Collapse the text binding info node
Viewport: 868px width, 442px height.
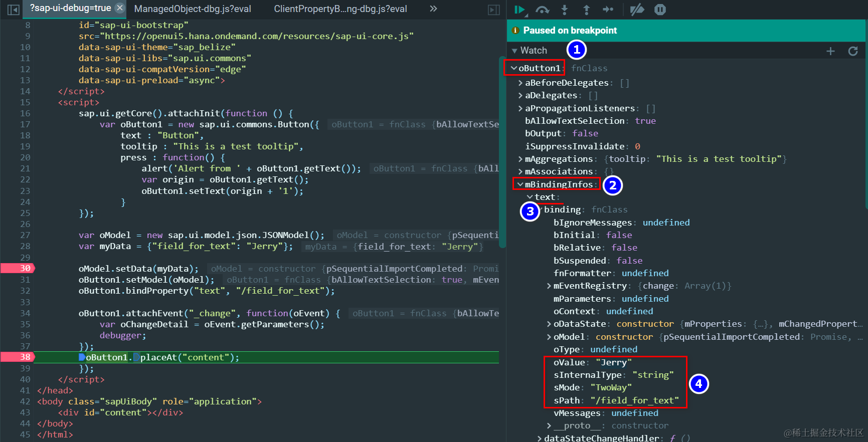click(530, 197)
